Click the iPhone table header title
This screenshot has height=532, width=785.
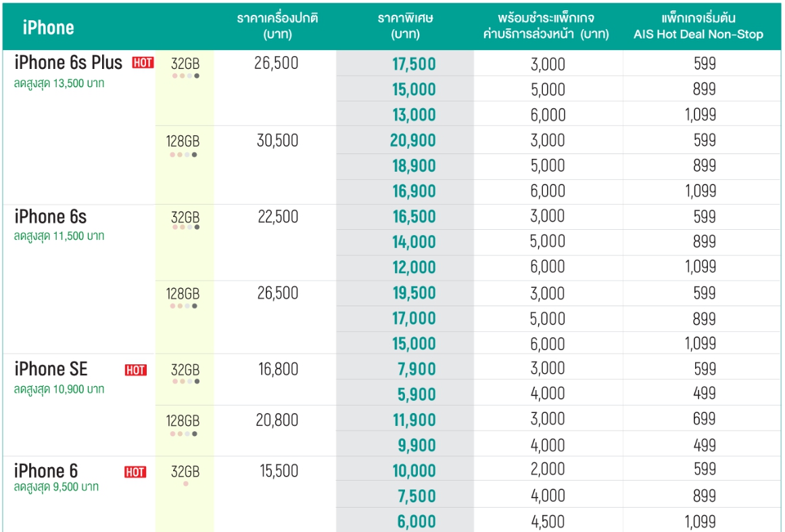point(48,27)
